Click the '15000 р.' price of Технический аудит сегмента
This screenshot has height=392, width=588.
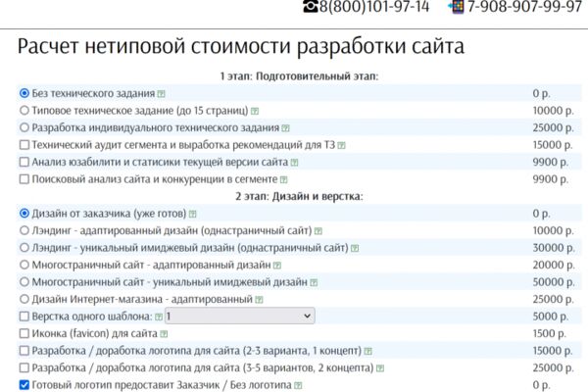[553, 145]
